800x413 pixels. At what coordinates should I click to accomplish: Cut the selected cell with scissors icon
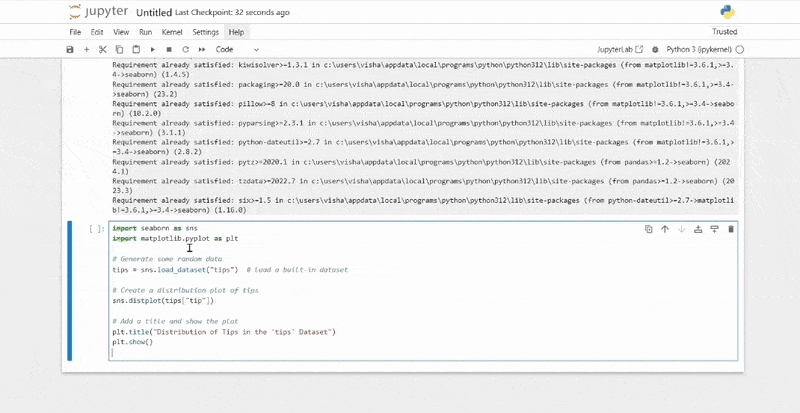coord(104,49)
